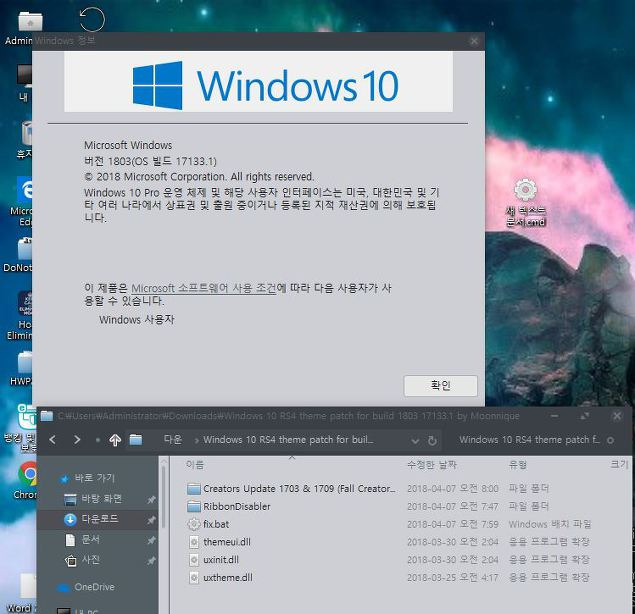635x614 pixels.
Task: Select the 새 텍스트 문서.cmd desktop icon
Action: [x=526, y=201]
